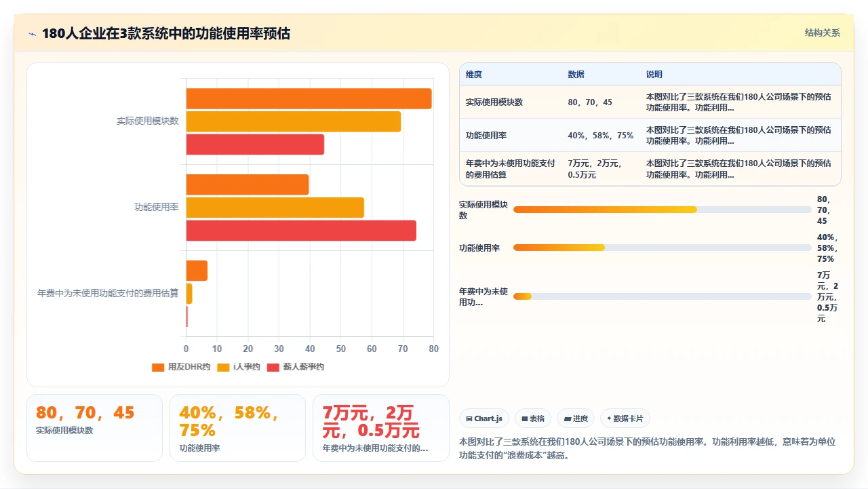The width and height of the screenshot is (868, 489).
Task: Click x-axis tick value 40
Action: point(310,349)
